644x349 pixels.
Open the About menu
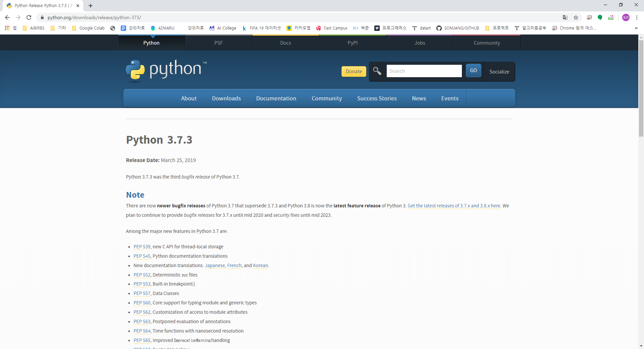point(189,98)
